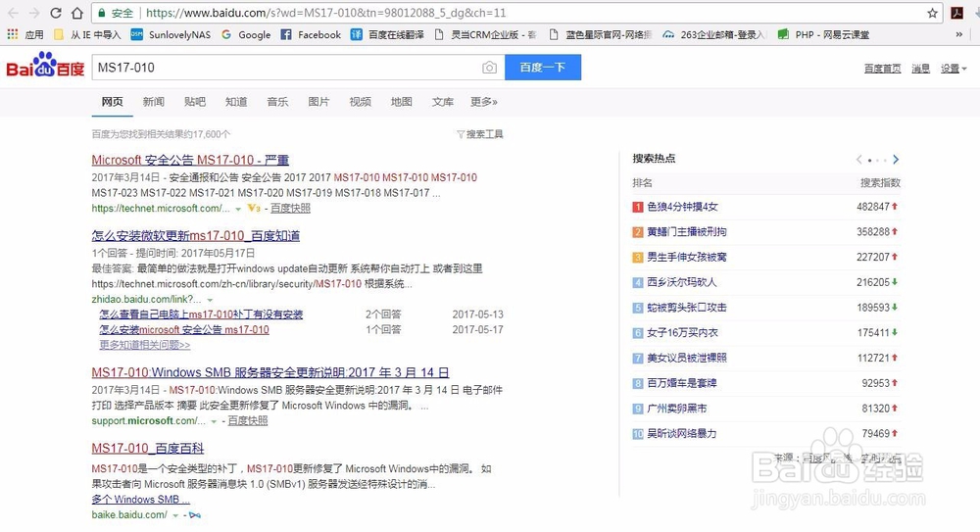Open the PHP 网易云课堂 bookmark
Screen dimensions: 980x532
[823, 34]
